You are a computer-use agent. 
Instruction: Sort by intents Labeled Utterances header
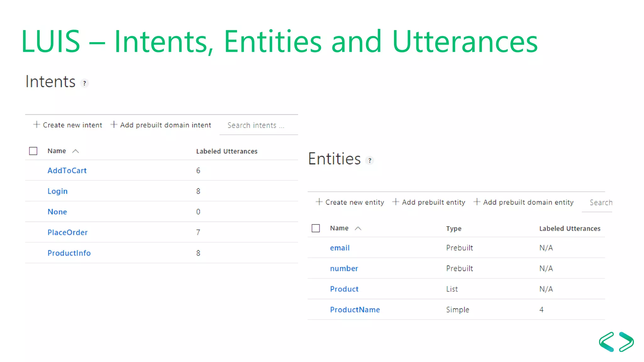click(x=226, y=151)
